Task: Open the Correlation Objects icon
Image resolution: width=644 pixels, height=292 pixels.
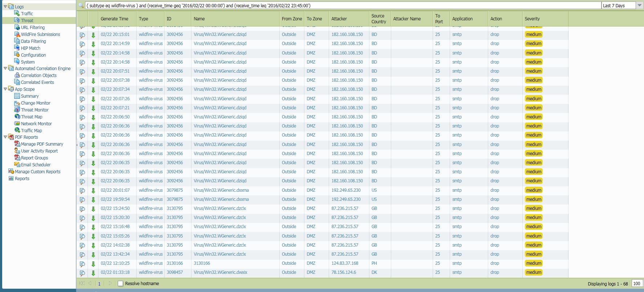Action: [17, 75]
